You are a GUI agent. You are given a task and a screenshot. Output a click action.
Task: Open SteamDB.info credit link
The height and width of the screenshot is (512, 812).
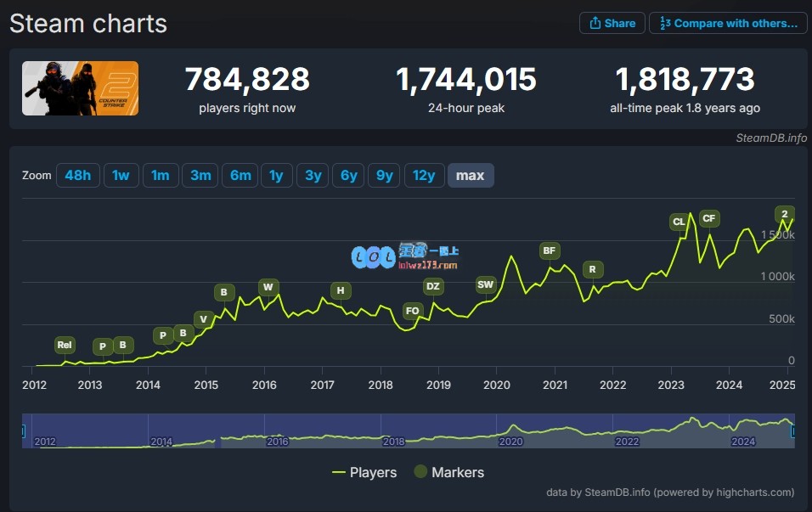(x=771, y=138)
